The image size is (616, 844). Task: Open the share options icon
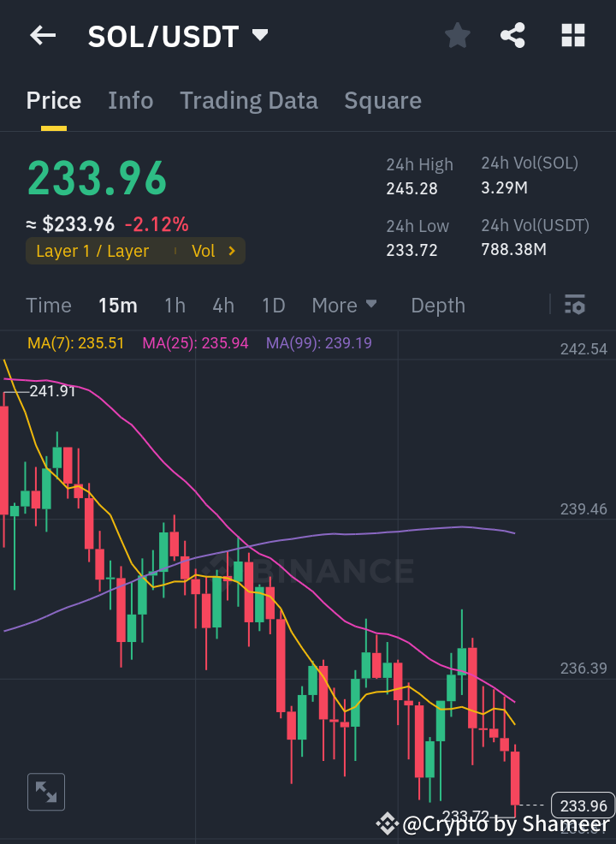coord(512,35)
